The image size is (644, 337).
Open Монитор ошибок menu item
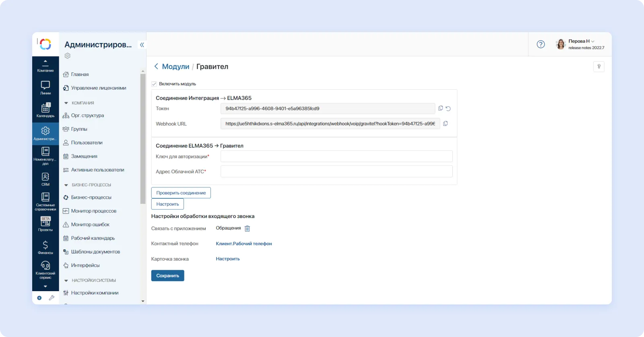click(x=90, y=225)
